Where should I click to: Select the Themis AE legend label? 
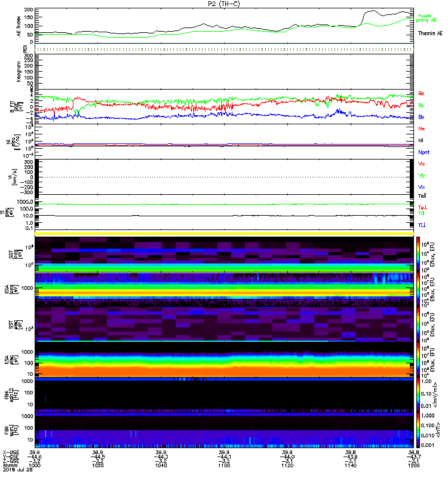point(430,33)
